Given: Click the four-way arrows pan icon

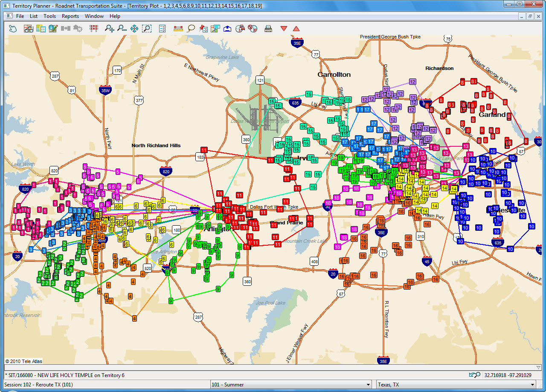Looking at the screenshot, I should [x=134, y=29].
